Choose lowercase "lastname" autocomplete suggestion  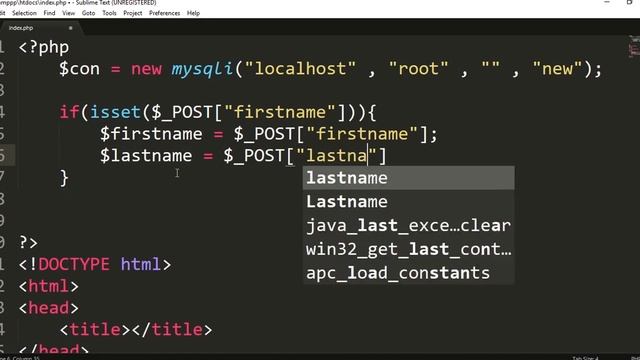click(409, 178)
